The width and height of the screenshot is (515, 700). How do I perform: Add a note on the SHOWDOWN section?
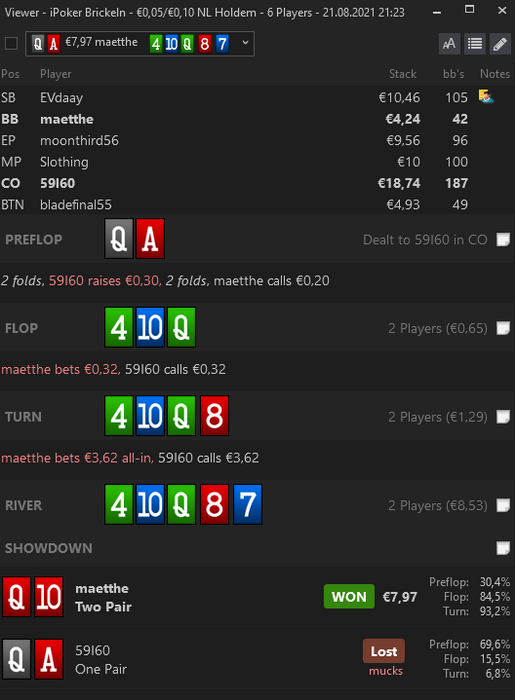tap(503, 548)
